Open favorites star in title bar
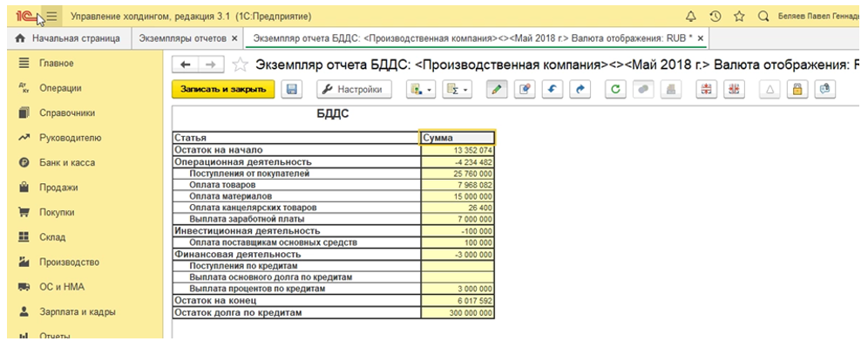The image size is (868, 348). [x=739, y=17]
